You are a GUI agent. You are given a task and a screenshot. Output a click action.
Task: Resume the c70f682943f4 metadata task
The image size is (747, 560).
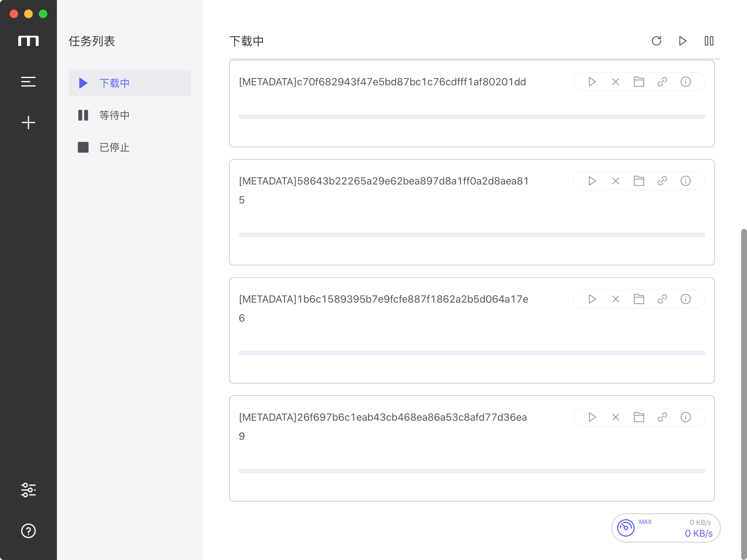pos(592,82)
